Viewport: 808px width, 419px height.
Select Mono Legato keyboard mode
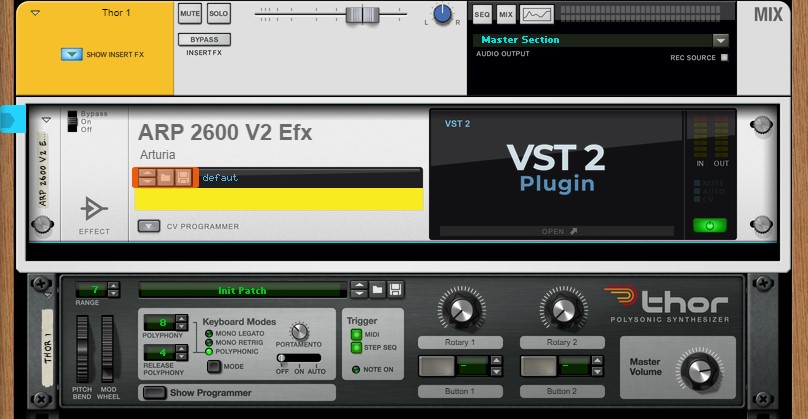pyautogui.click(x=209, y=333)
